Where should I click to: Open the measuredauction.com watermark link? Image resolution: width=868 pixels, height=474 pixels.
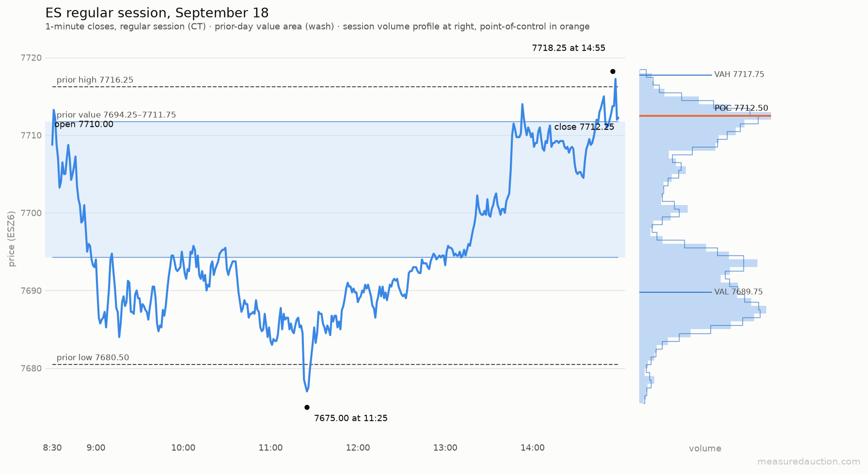click(809, 461)
